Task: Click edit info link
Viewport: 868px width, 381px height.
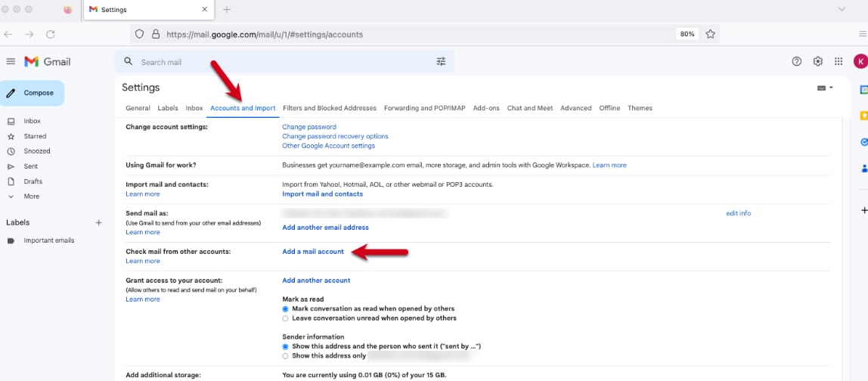Action: coord(739,213)
